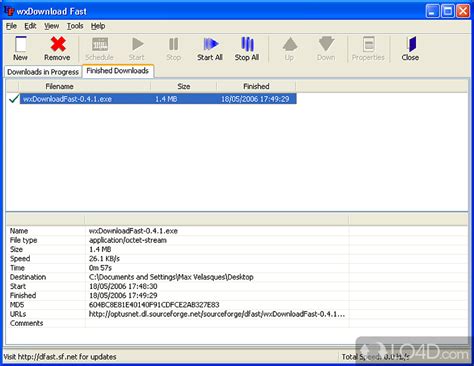Open the View menu
474x366 pixels.
tap(52, 26)
